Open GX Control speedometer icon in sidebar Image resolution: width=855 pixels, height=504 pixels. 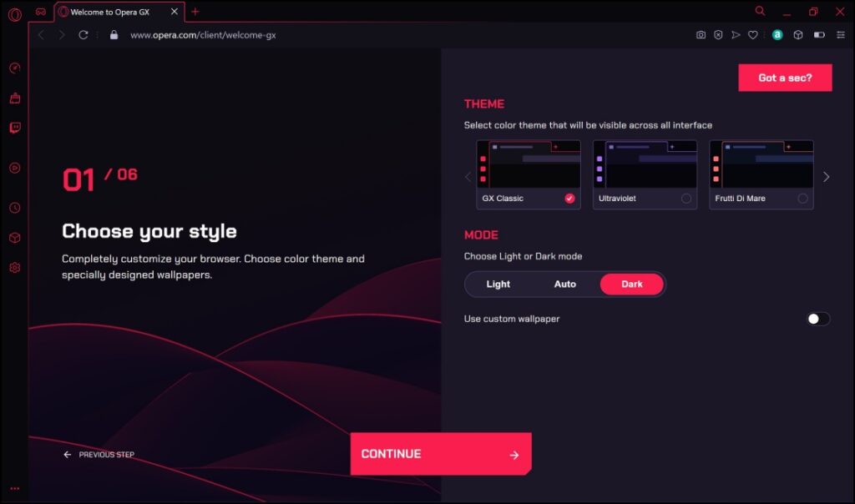[15, 68]
